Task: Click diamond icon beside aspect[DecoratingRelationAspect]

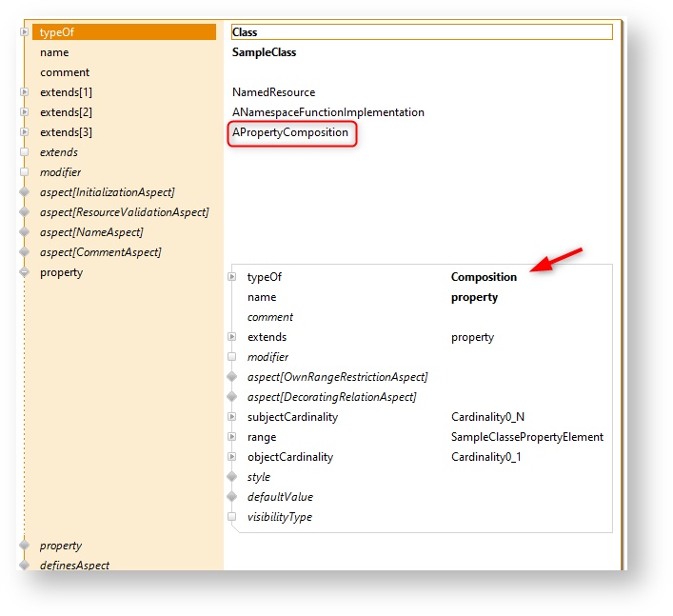Action: 231,397
